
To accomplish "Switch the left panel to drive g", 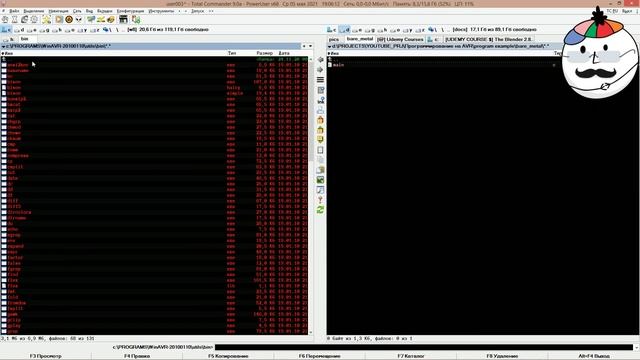I will coord(45,30).
